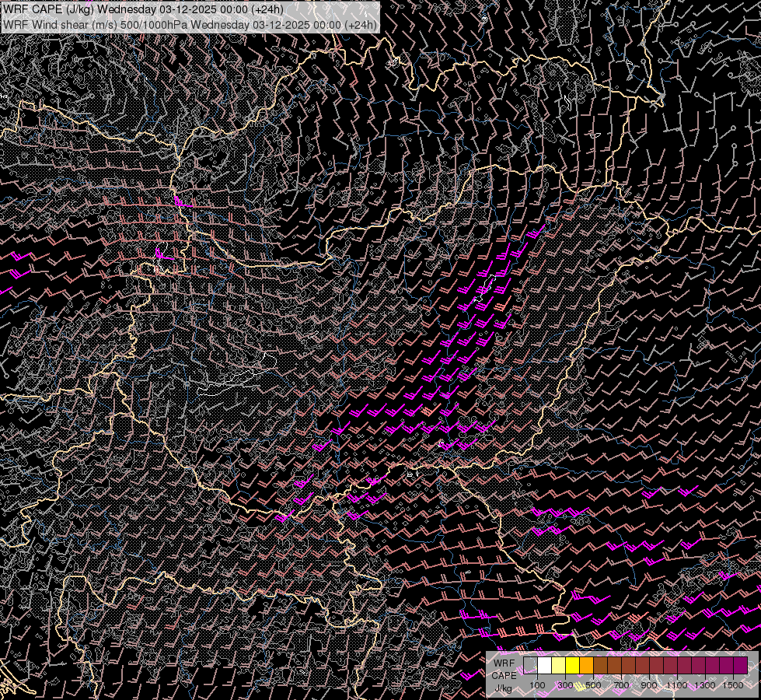Click the white CAPE legend swatch
The image size is (761, 700).
point(544,666)
